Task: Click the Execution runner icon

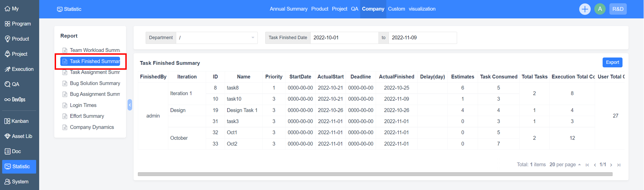Action: pos(7,69)
